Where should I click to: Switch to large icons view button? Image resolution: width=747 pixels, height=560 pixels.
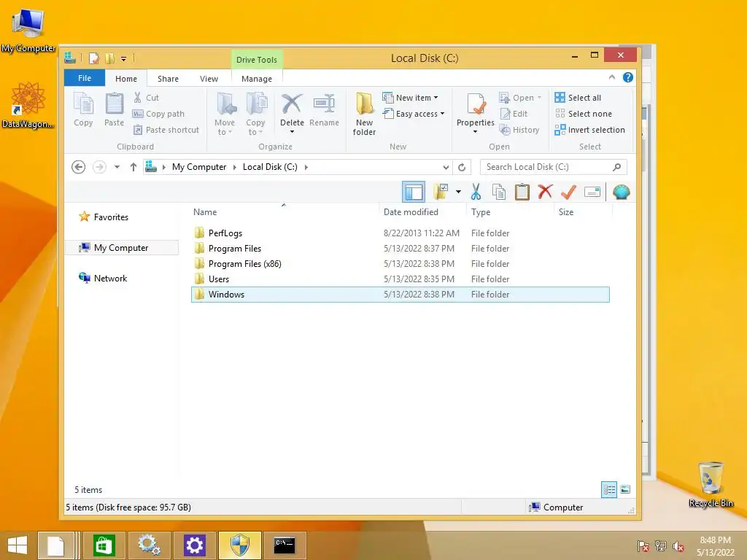(625, 489)
